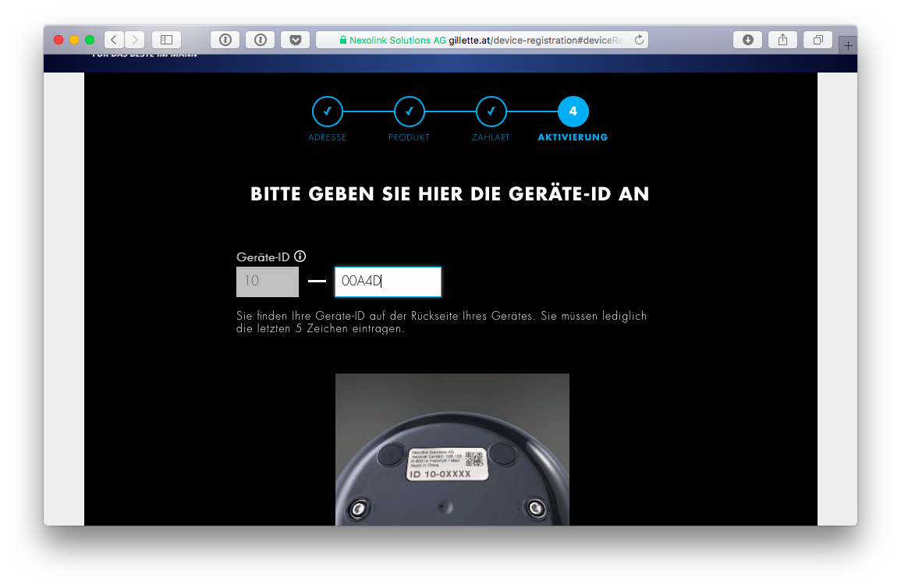Enter full screen with green button

point(90,40)
